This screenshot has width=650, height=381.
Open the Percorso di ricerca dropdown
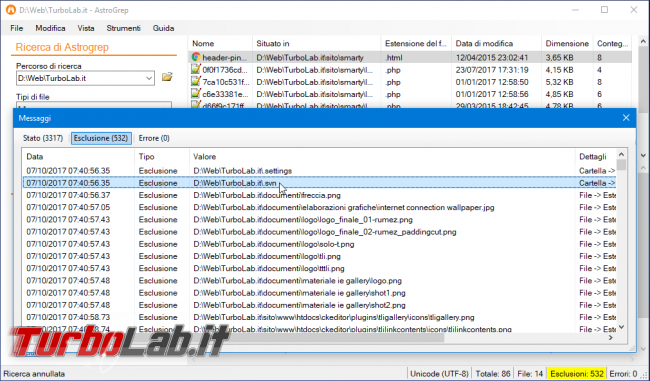point(149,78)
